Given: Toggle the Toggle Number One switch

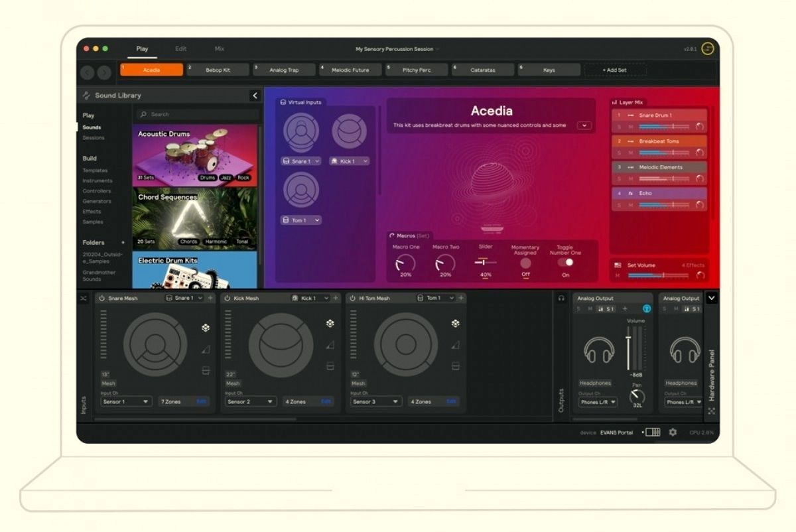Looking at the screenshot, I should [566, 262].
